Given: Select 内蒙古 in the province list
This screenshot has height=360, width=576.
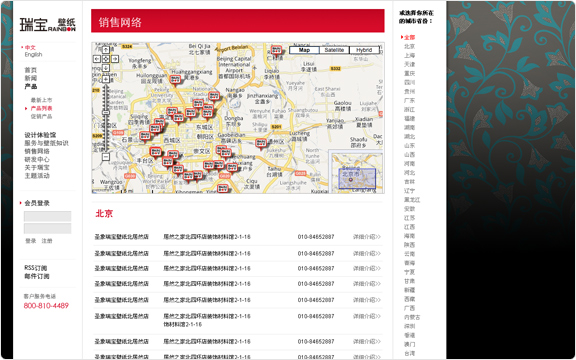Looking at the screenshot, I should 412,317.
